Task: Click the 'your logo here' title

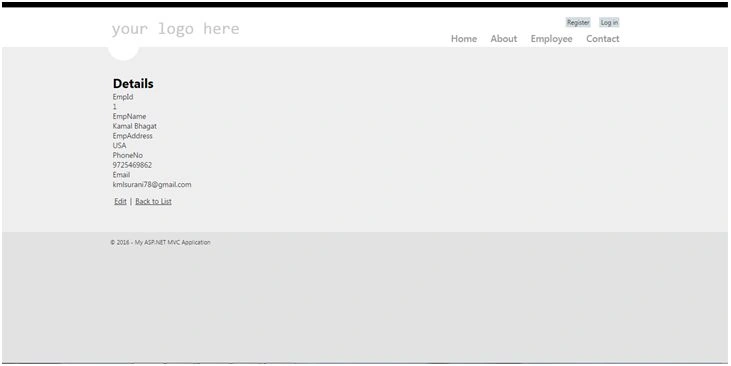Action: [x=175, y=29]
